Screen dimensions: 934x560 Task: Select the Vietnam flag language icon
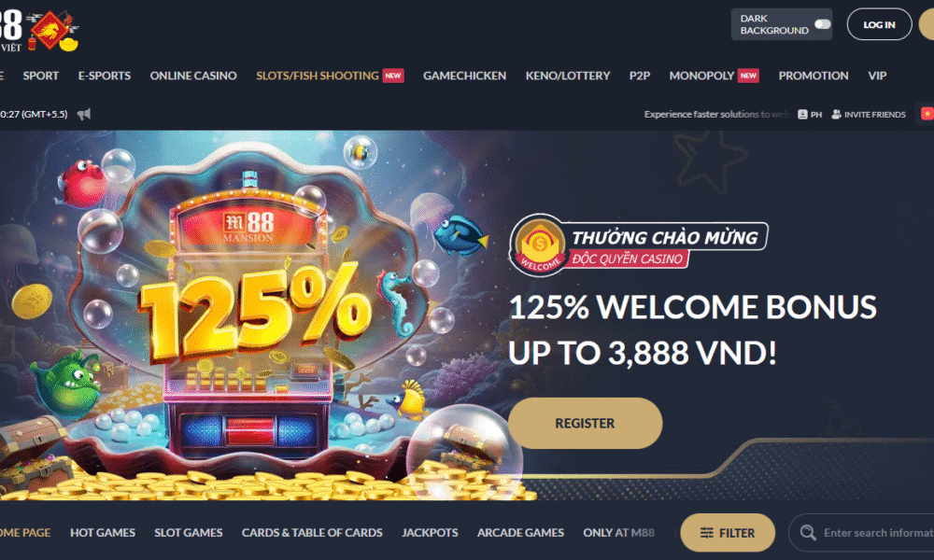pyautogui.click(x=927, y=114)
